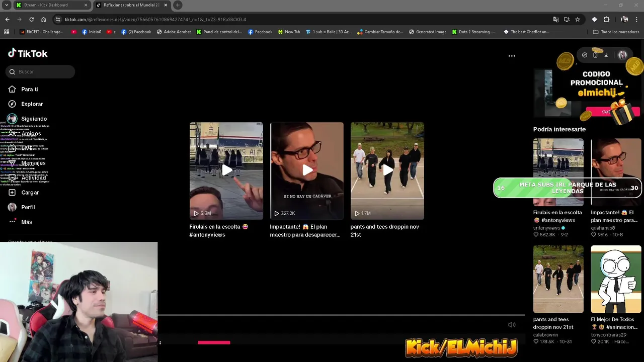This screenshot has width=644, height=362.
Task: Seek on the video progress bar
Action: coord(341,315)
